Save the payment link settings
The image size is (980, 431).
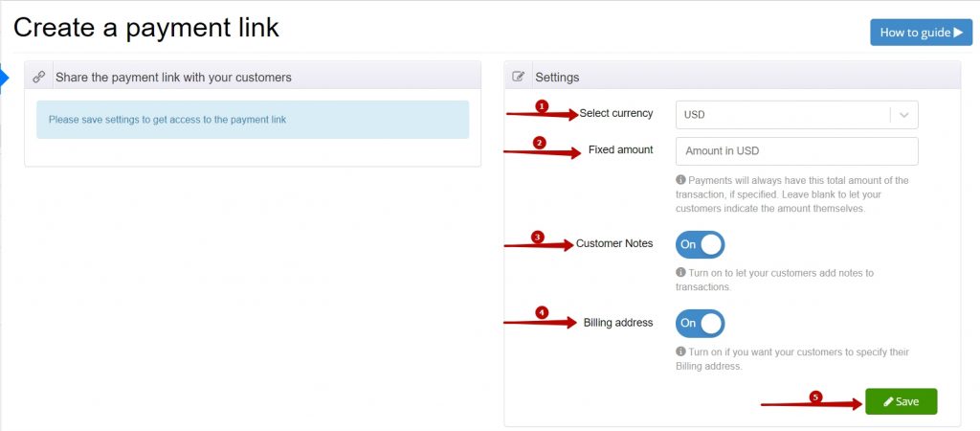pyautogui.click(x=902, y=401)
